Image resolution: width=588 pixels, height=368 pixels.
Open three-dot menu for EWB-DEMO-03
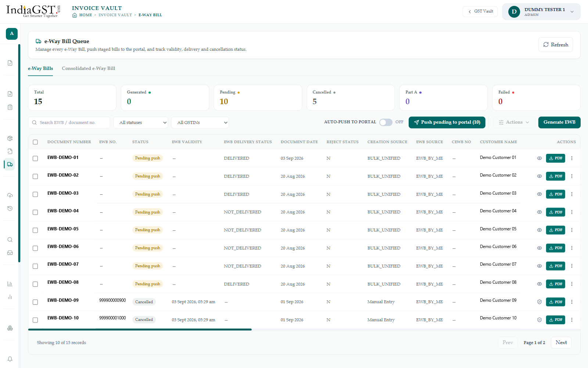pos(572,194)
